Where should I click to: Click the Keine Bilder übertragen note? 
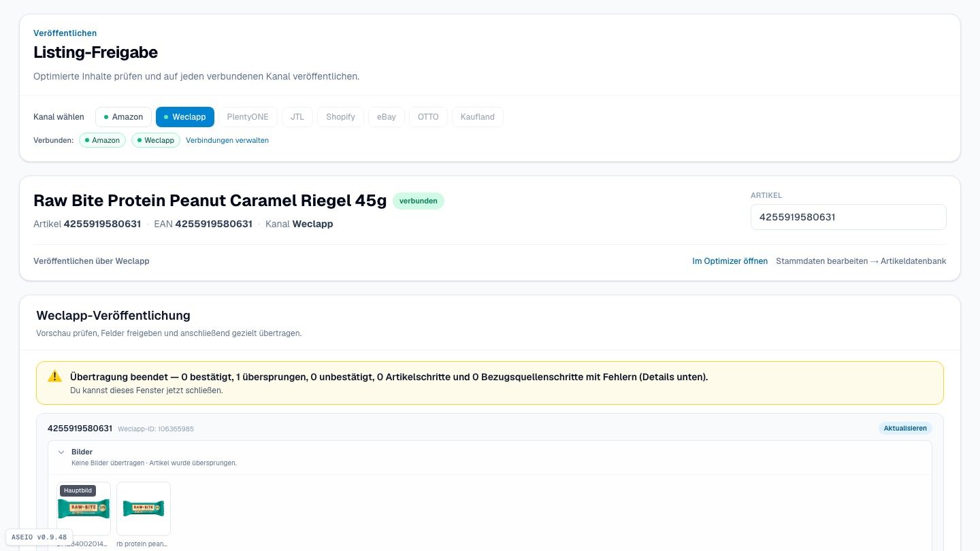(154, 463)
